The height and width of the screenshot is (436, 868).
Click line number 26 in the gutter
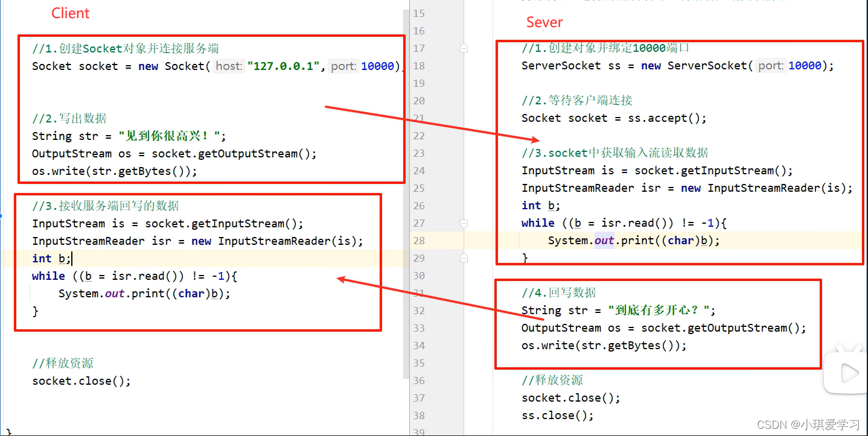coord(419,206)
